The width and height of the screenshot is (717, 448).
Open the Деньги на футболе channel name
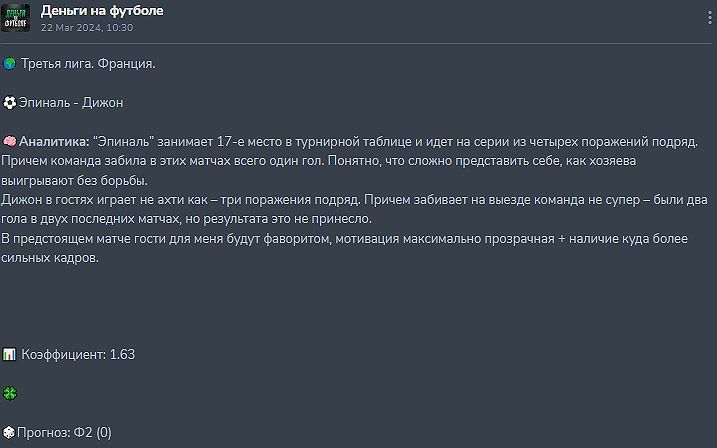click(102, 11)
